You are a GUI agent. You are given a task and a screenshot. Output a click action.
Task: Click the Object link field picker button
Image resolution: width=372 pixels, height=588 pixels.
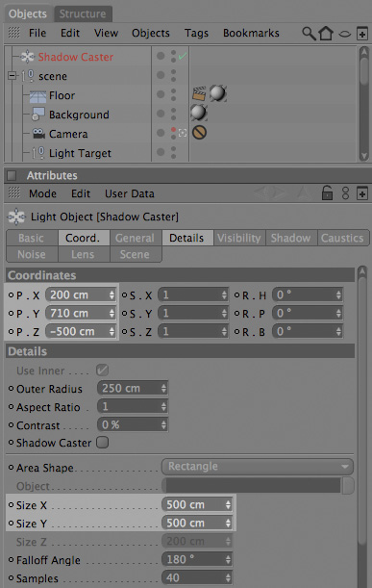click(348, 486)
